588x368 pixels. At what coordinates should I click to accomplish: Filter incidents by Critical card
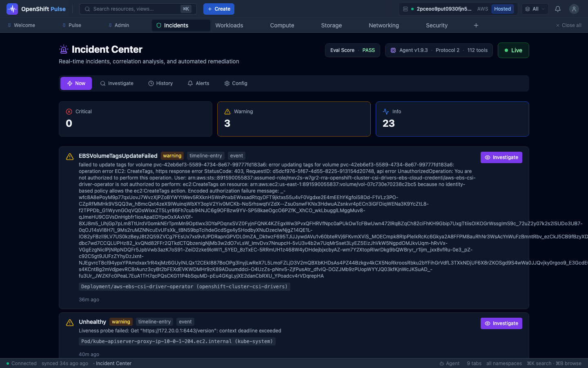pos(135,119)
